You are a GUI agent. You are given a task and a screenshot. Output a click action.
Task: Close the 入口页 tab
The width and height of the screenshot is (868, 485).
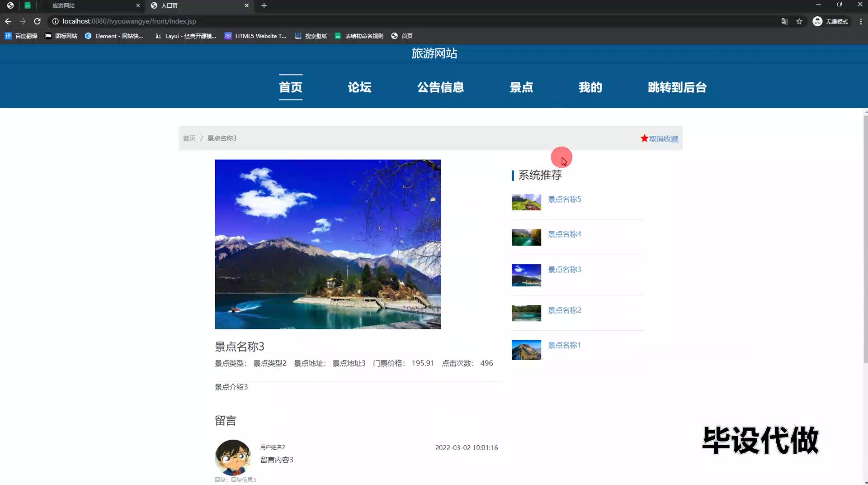246,5
